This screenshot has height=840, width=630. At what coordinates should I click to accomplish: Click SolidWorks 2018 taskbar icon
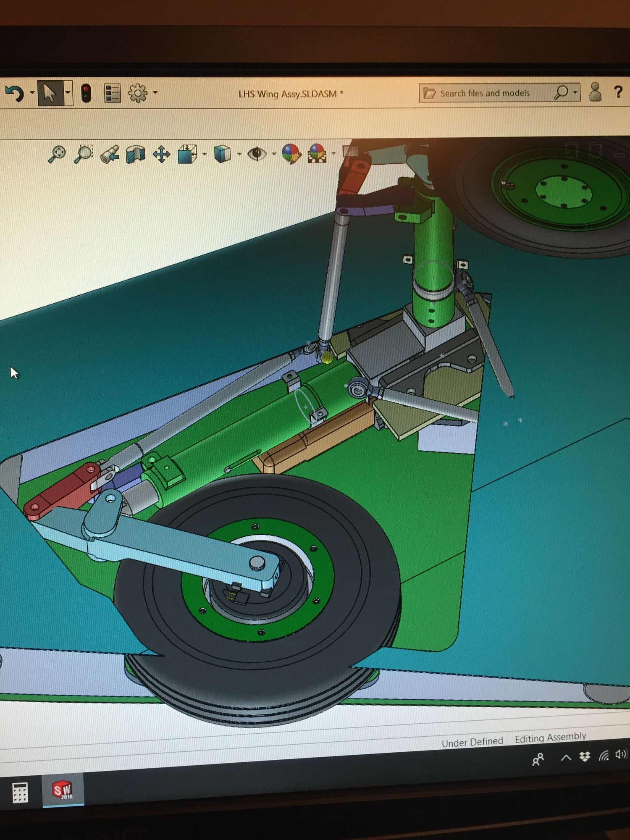[x=63, y=790]
